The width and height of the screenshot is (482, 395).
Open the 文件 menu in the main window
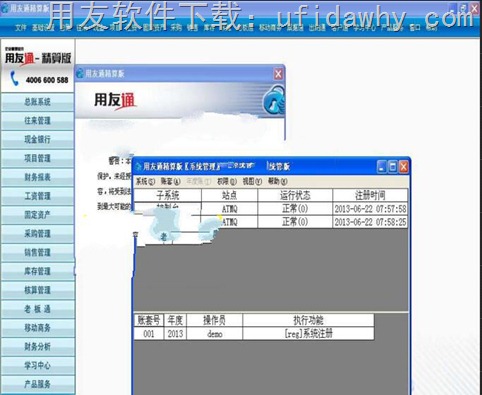pos(20,28)
